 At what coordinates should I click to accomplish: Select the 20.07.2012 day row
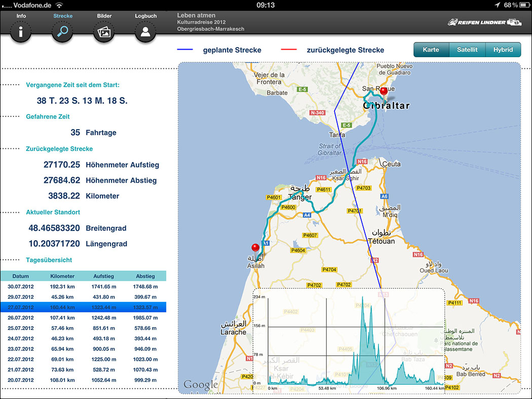[x=83, y=380]
